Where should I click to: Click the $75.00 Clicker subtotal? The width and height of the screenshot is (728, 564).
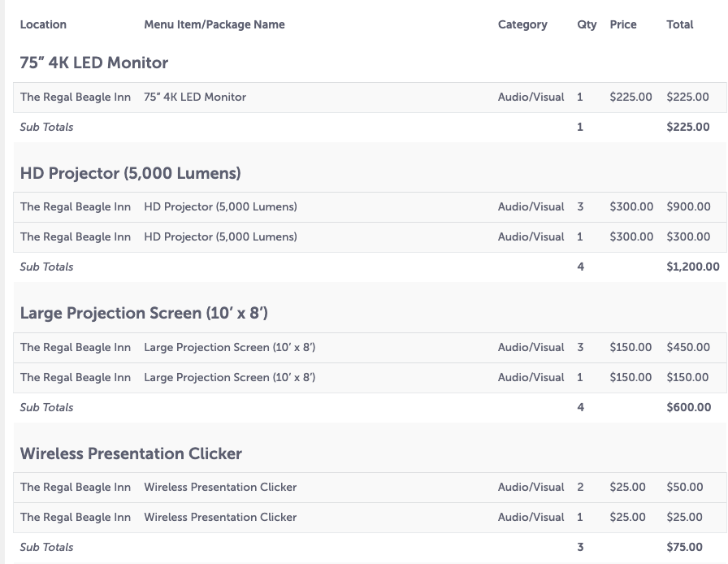point(684,547)
